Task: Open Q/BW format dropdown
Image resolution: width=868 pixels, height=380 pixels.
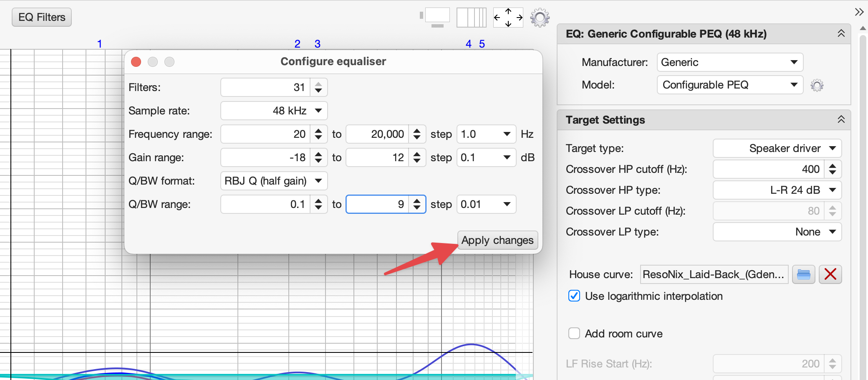Action: [x=274, y=181]
